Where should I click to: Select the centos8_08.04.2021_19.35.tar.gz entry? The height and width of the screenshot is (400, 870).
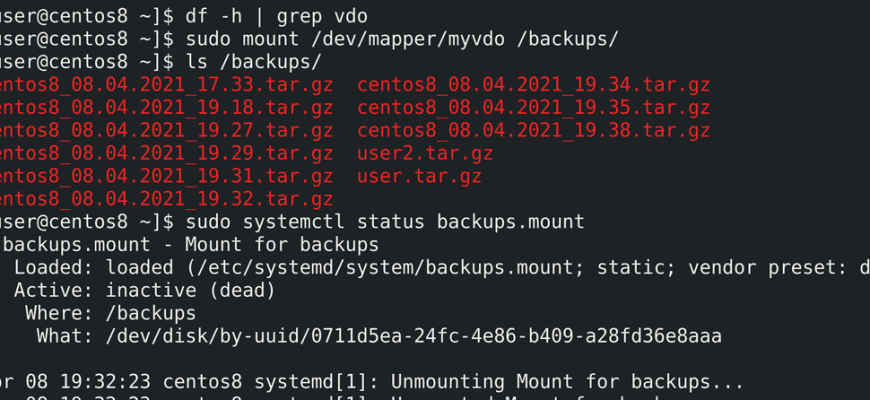533,107
